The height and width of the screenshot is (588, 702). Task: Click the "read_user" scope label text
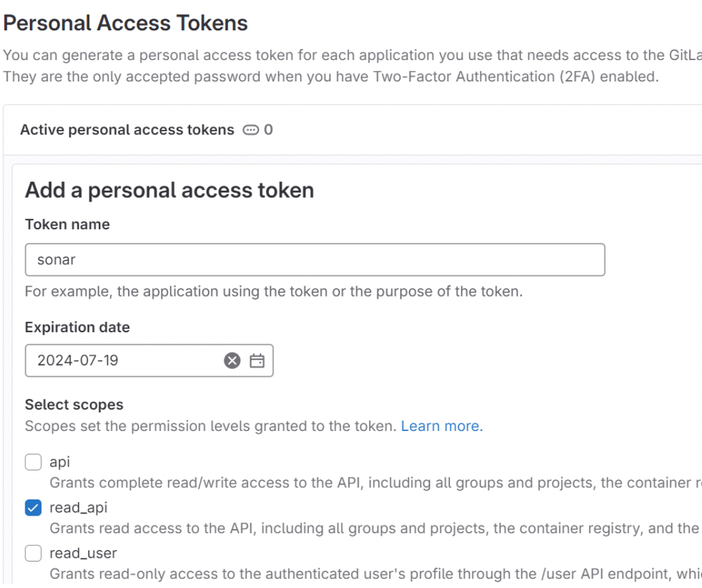click(x=83, y=553)
